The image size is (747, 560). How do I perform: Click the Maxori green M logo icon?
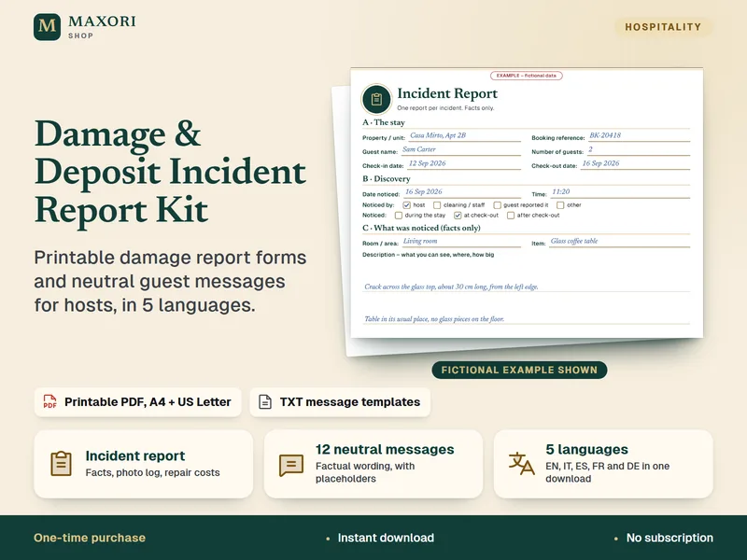[x=48, y=27]
